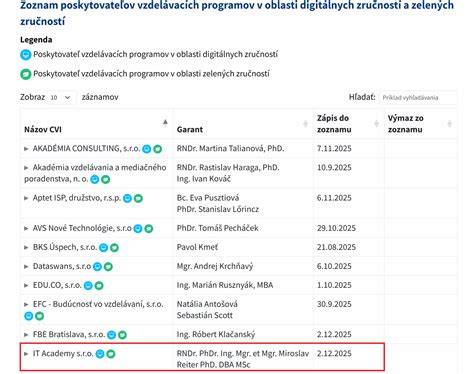The height and width of the screenshot is (374, 474).
Task: Expand the AKADÉMIA CONSULTING row
Action: coord(26,149)
